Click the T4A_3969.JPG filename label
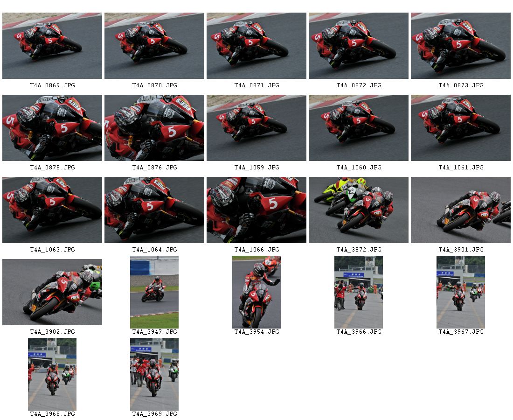 click(154, 414)
